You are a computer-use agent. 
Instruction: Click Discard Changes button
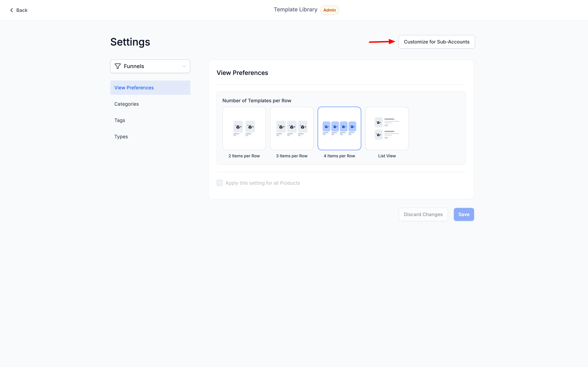pos(423,214)
